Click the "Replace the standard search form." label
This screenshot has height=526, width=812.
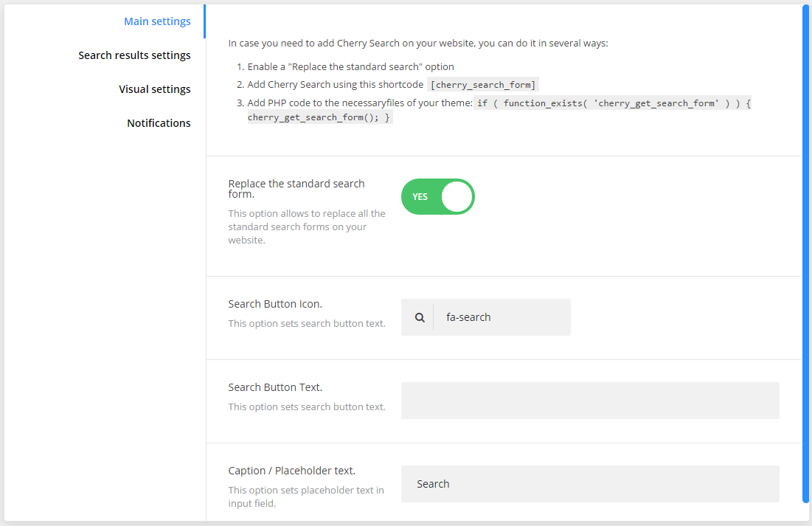pos(296,189)
